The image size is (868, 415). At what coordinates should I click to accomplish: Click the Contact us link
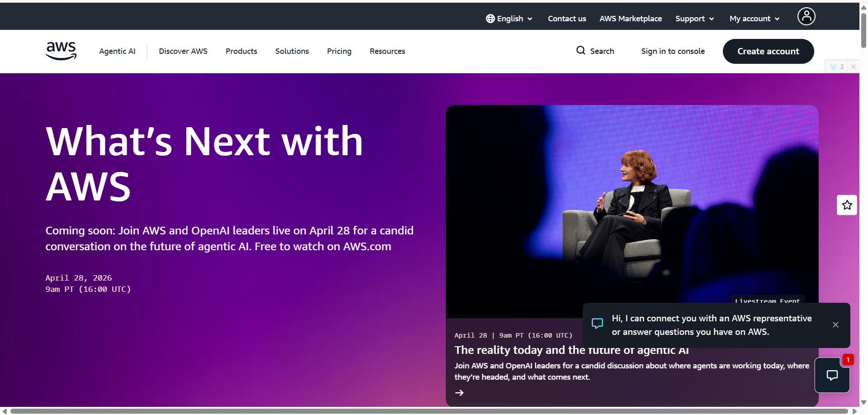pyautogui.click(x=567, y=19)
